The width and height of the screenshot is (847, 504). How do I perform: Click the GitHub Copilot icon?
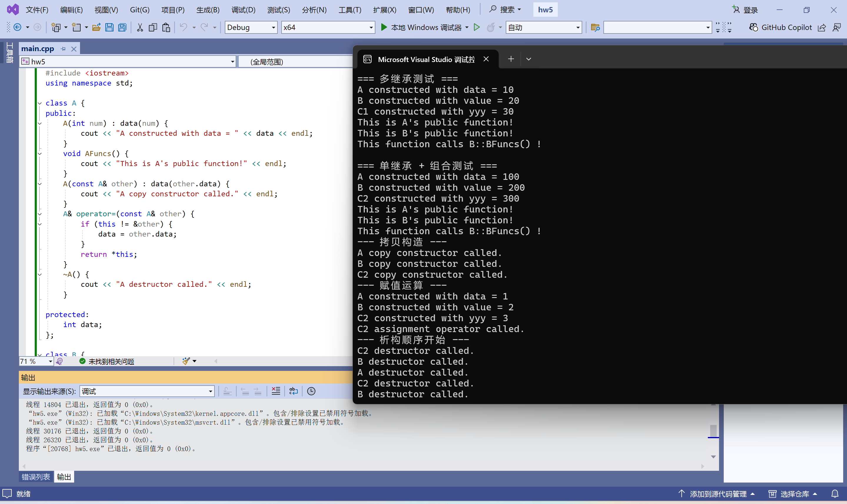pyautogui.click(x=753, y=28)
